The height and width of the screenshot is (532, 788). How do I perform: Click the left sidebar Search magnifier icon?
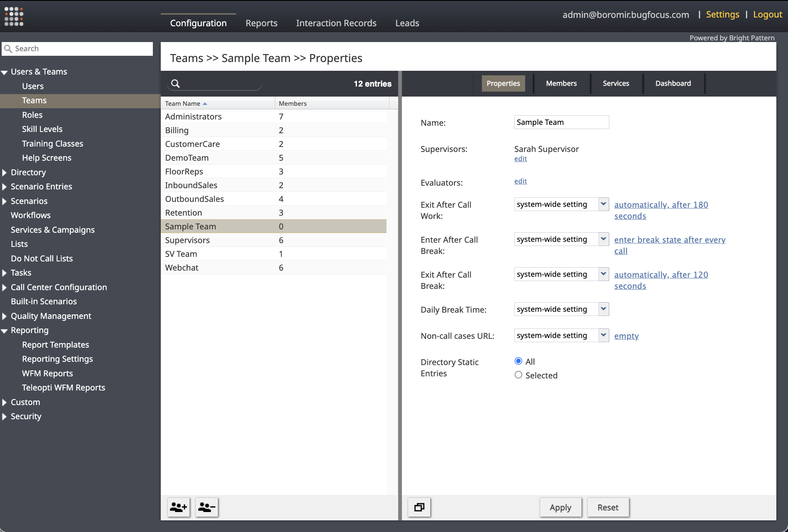pyautogui.click(x=8, y=49)
